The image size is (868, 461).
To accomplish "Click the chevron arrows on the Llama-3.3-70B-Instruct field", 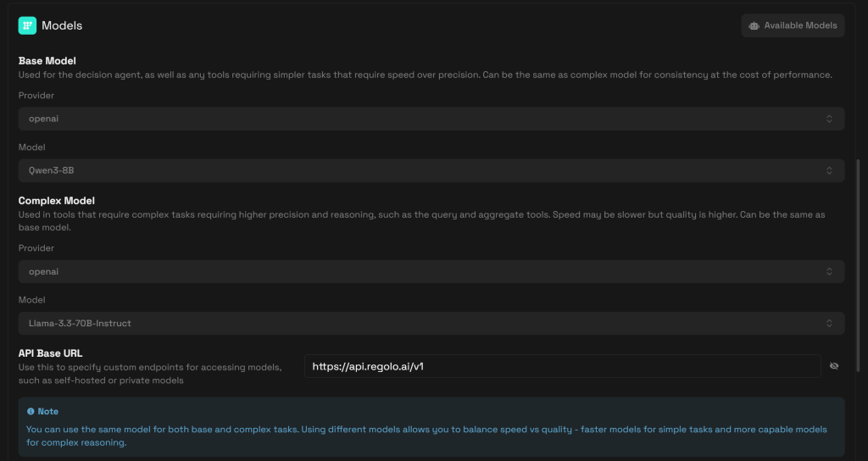I will pyautogui.click(x=829, y=323).
